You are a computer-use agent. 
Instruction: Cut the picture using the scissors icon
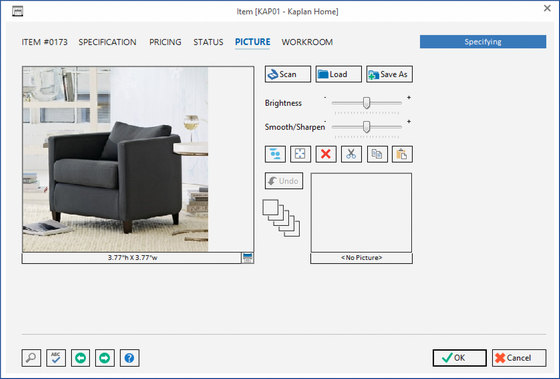tap(351, 154)
